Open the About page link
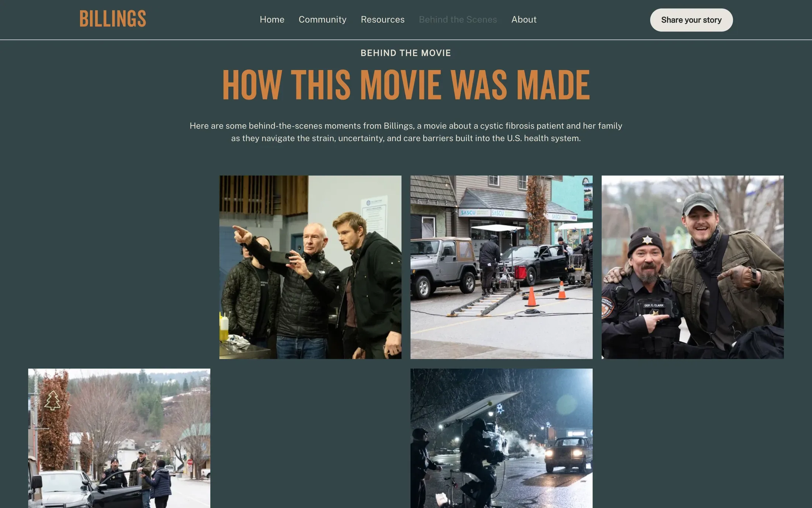This screenshot has height=508, width=812. [524, 20]
